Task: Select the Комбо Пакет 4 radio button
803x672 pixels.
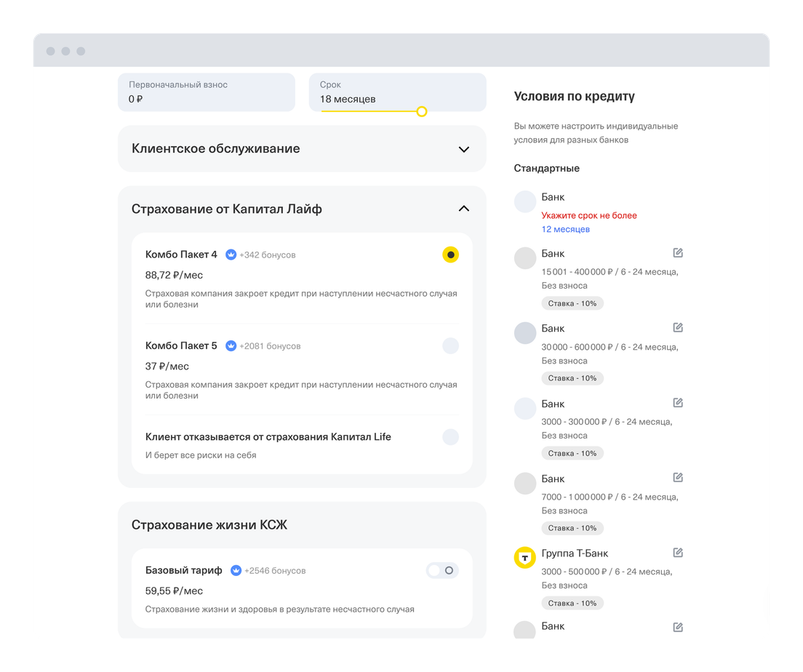Action: (x=451, y=255)
